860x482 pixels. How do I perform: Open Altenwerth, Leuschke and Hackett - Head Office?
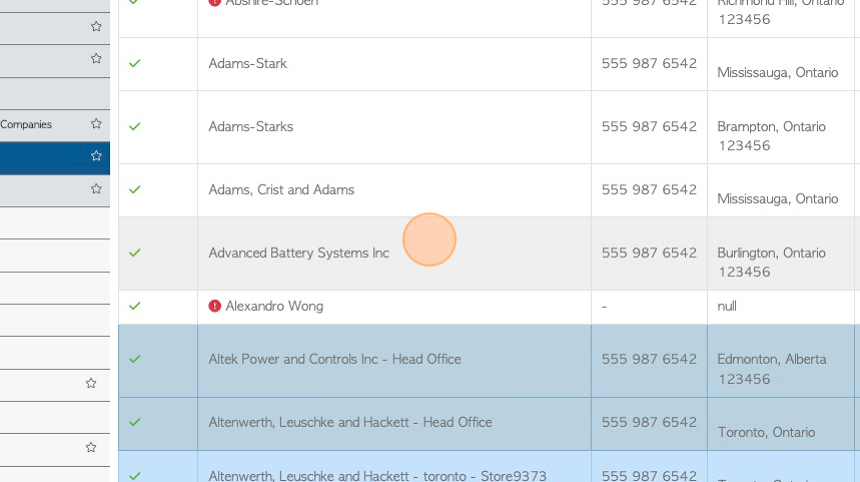pos(350,422)
